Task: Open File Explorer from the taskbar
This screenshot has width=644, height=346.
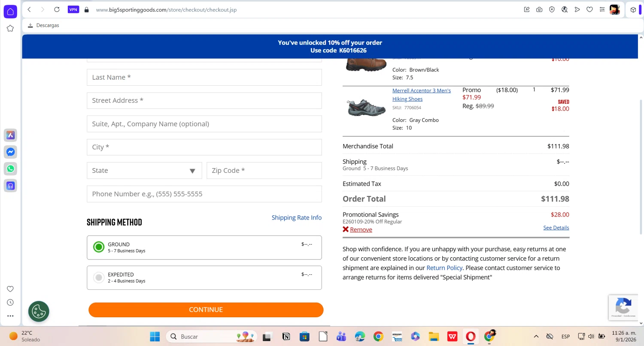Action: click(x=434, y=337)
